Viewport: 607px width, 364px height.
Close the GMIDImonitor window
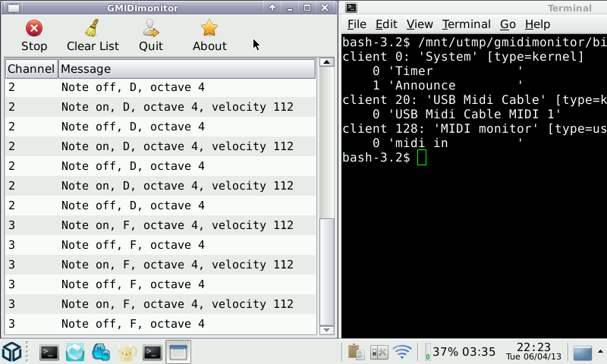(x=325, y=8)
